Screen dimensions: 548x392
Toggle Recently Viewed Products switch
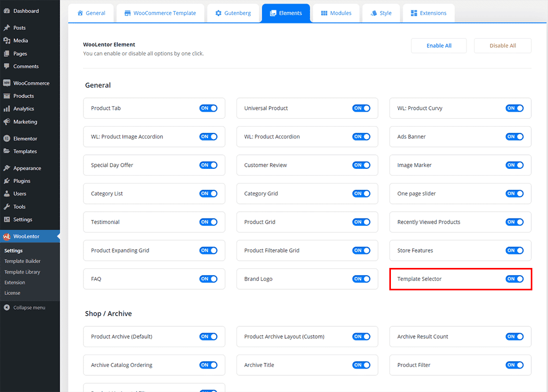[515, 222]
